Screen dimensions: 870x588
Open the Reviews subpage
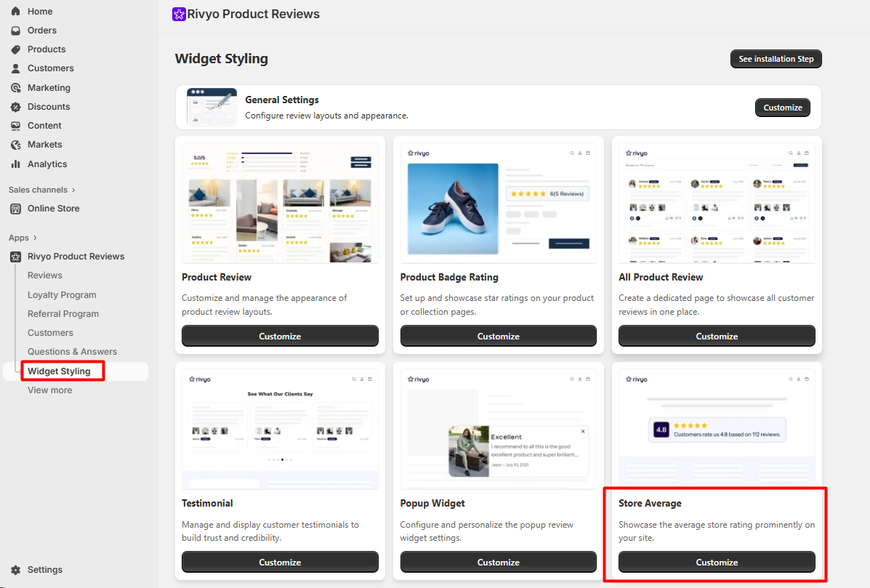coord(45,275)
